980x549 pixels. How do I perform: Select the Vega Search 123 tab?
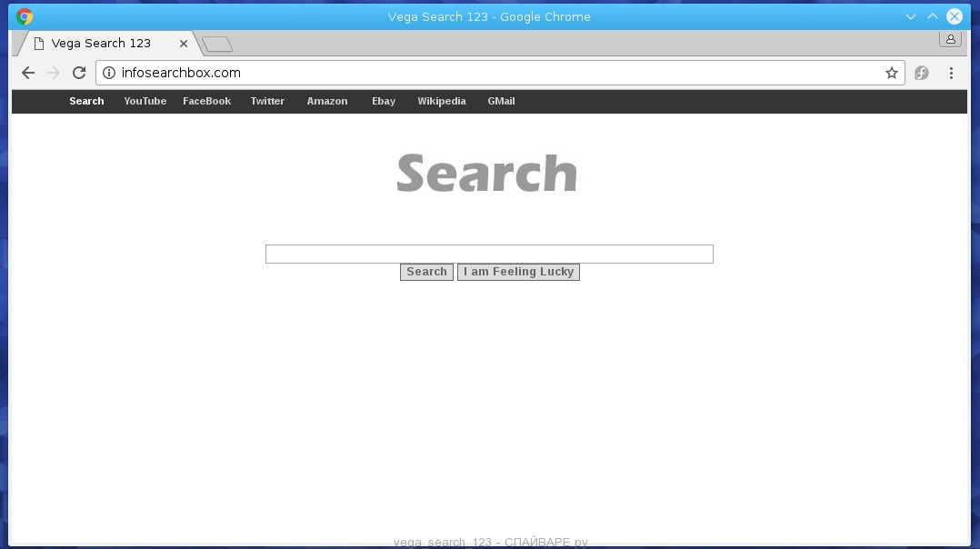click(x=100, y=43)
